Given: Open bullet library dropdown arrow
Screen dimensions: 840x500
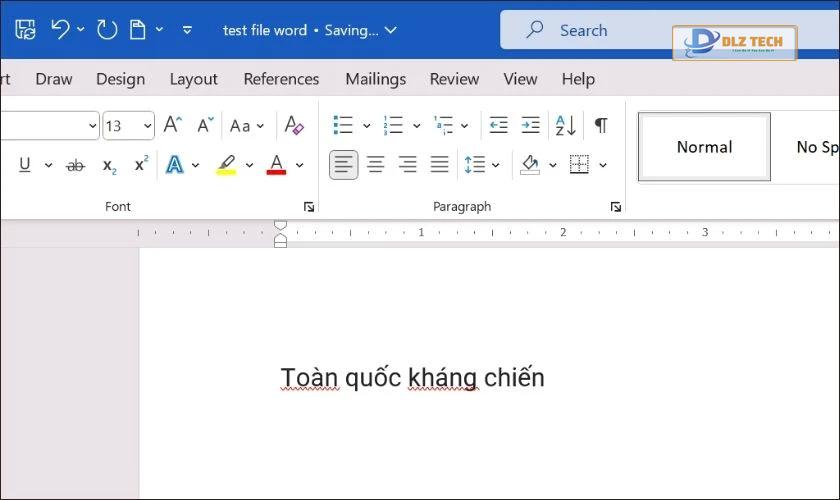Looking at the screenshot, I should click(x=366, y=126).
